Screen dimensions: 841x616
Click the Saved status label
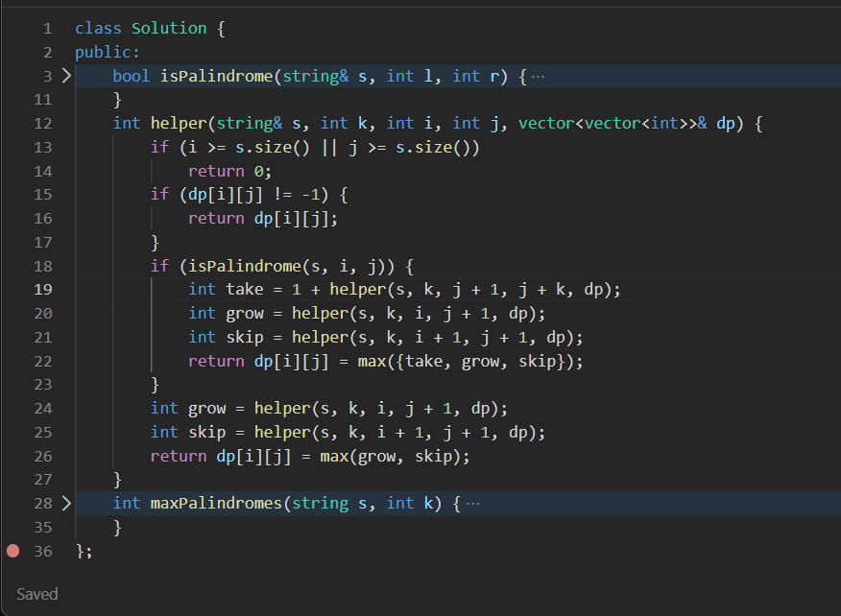pos(37,595)
